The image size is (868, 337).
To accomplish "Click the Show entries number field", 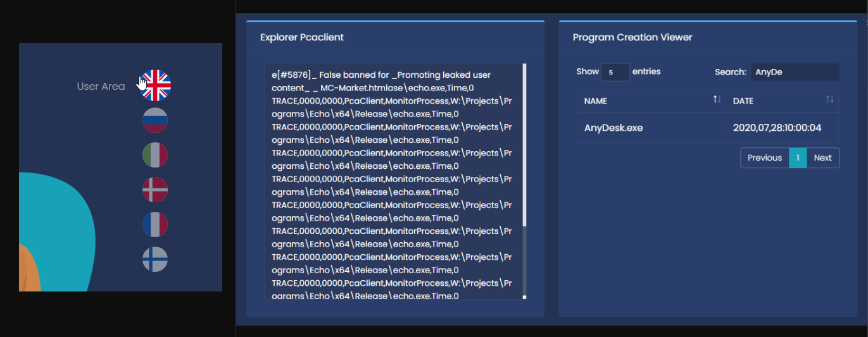I will click(x=615, y=72).
